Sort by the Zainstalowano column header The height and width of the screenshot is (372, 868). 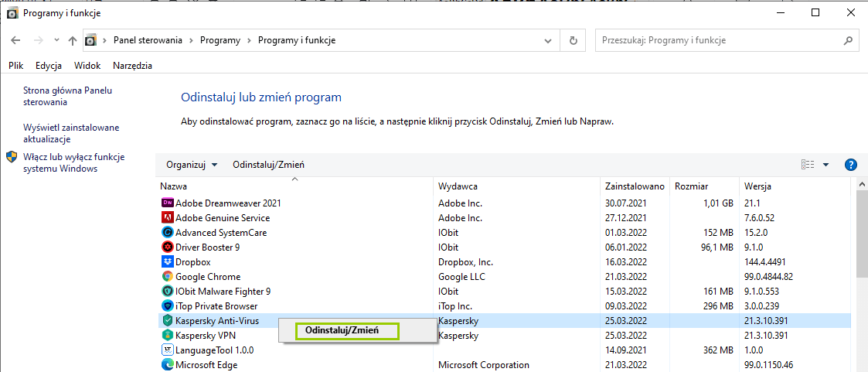click(635, 186)
